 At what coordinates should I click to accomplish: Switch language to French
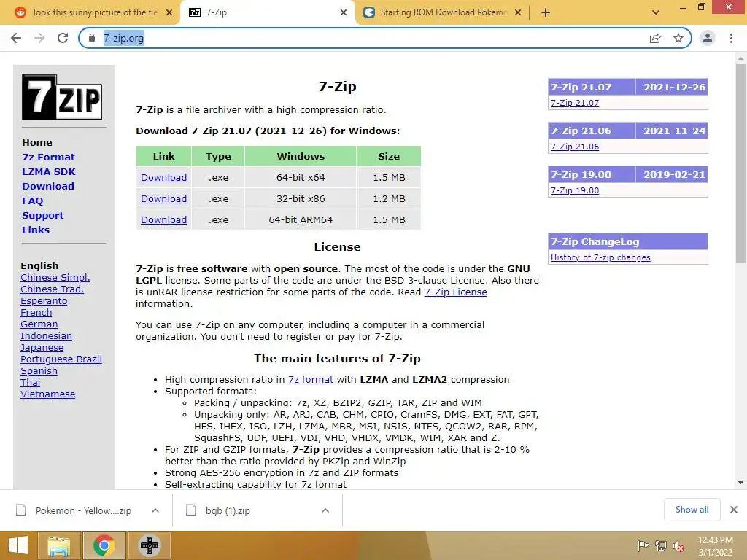click(36, 312)
